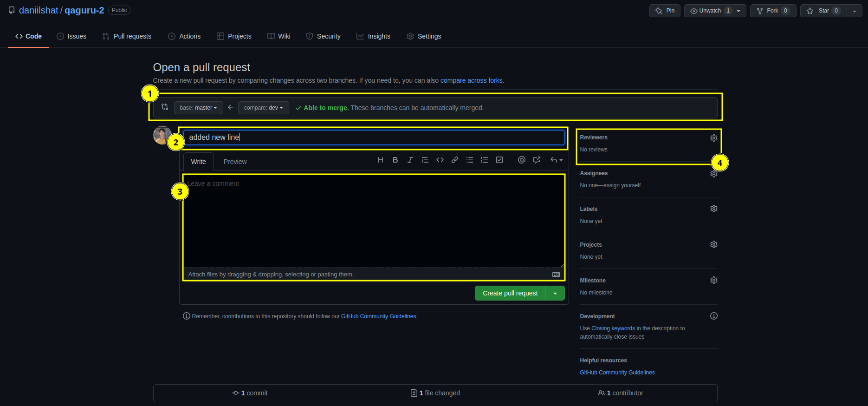
Task: Insert a heading with the H icon
Action: click(x=381, y=160)
